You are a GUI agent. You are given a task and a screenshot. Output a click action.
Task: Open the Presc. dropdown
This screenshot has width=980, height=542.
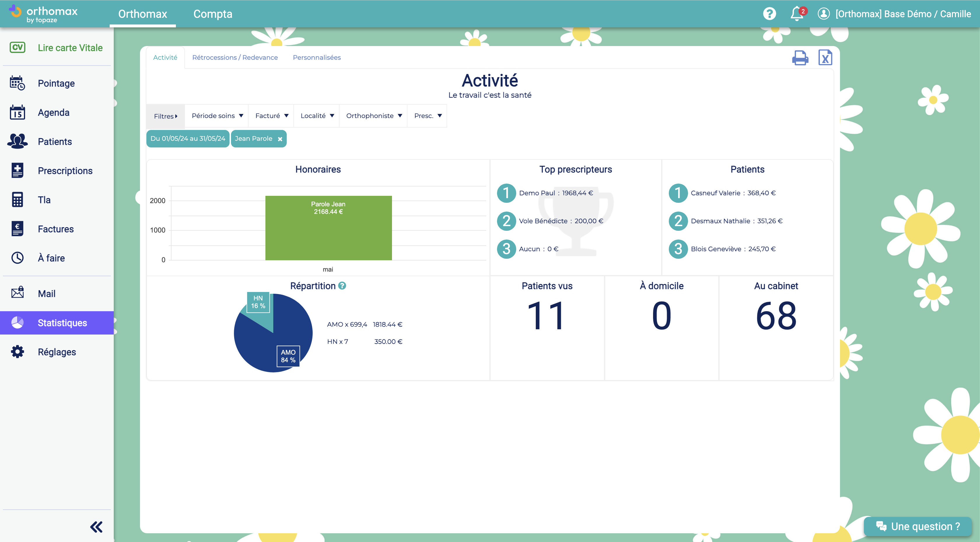point(428,116)
